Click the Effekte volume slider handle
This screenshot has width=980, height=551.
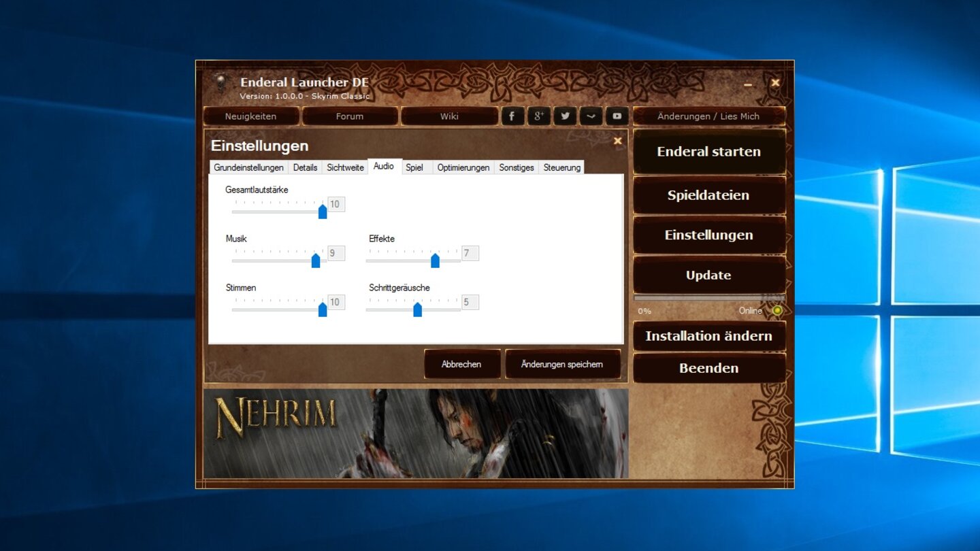436,261
